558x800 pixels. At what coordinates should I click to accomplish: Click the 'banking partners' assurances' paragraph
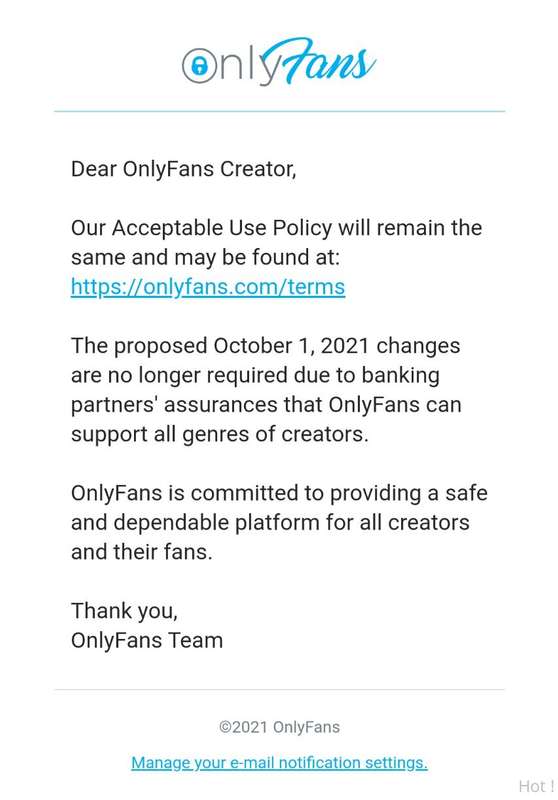[x=266, y=390]
